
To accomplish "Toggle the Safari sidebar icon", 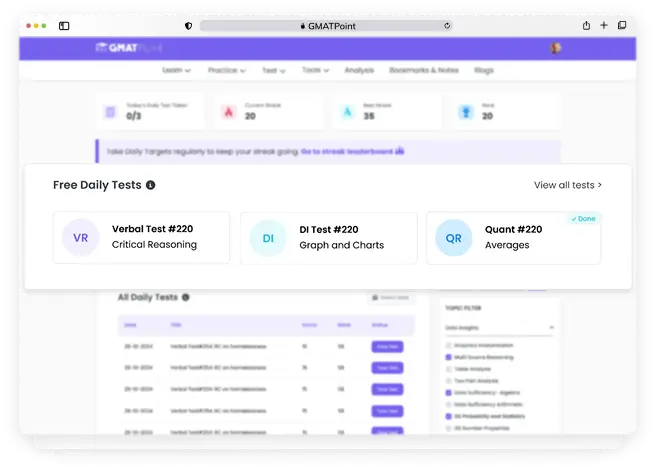I will pyautogui.click(x=64, y=26).
